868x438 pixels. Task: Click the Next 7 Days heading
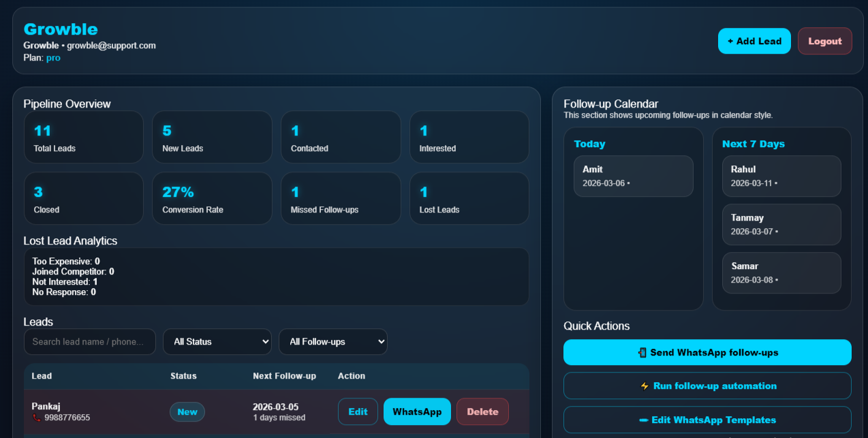[x=754, y=144]
